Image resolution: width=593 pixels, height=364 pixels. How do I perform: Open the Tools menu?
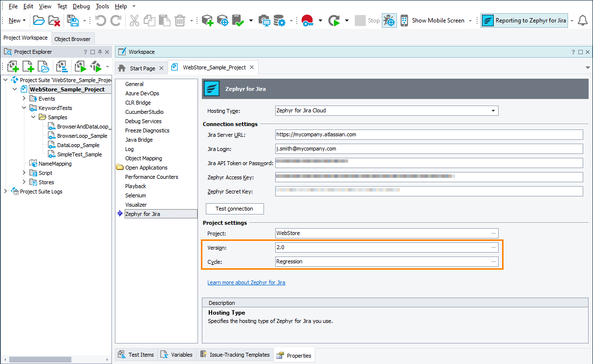click(103, 6)
